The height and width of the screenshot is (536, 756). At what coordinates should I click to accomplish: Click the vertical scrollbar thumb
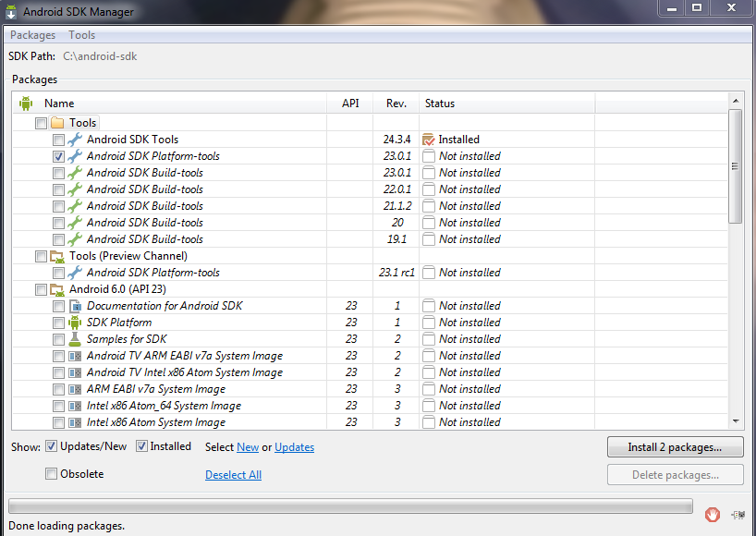pyautogui.click(x=736, y=166)
